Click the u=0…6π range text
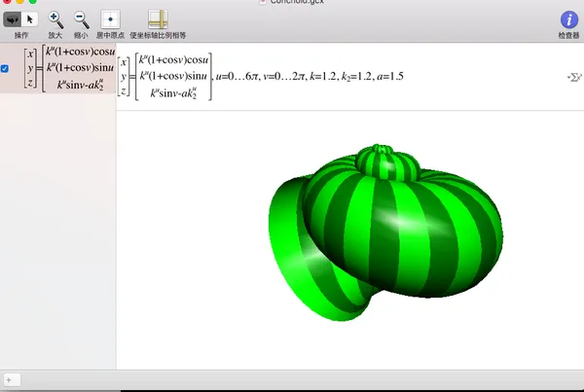The width and height of the screenshot is (584, 392). tap(237, 76)
